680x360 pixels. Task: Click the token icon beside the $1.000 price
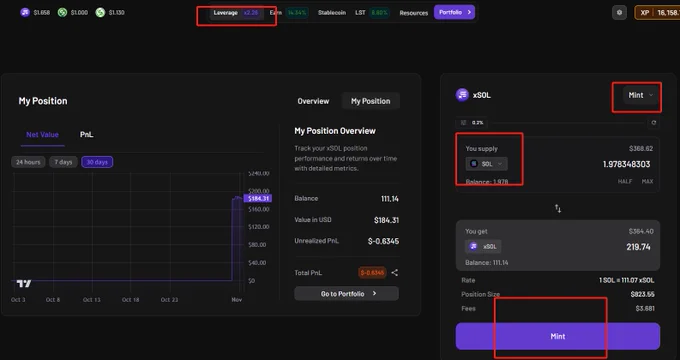pyautogui.click(x=62, y=13)
